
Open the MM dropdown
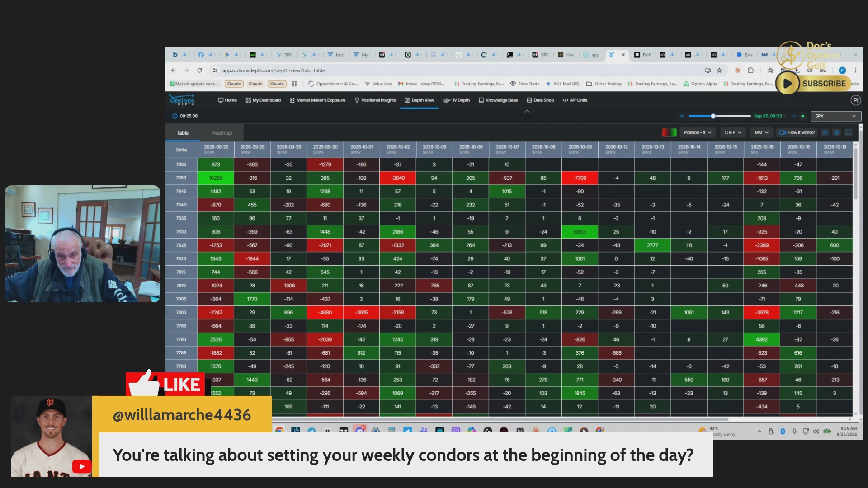[x=762, y=132]
